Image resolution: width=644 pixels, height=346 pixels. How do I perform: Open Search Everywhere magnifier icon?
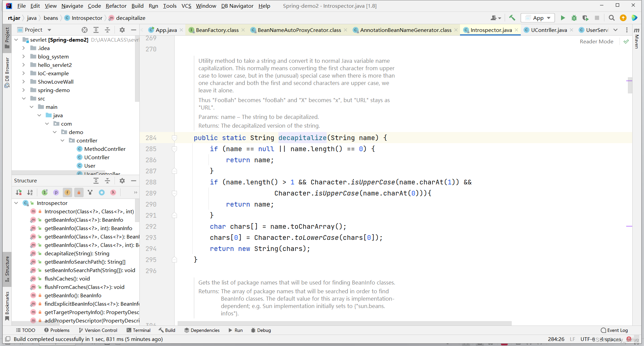click(612, 18)
